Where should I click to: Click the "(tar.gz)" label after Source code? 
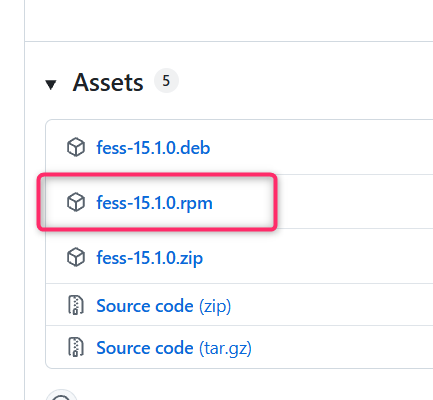coord(225,349)
